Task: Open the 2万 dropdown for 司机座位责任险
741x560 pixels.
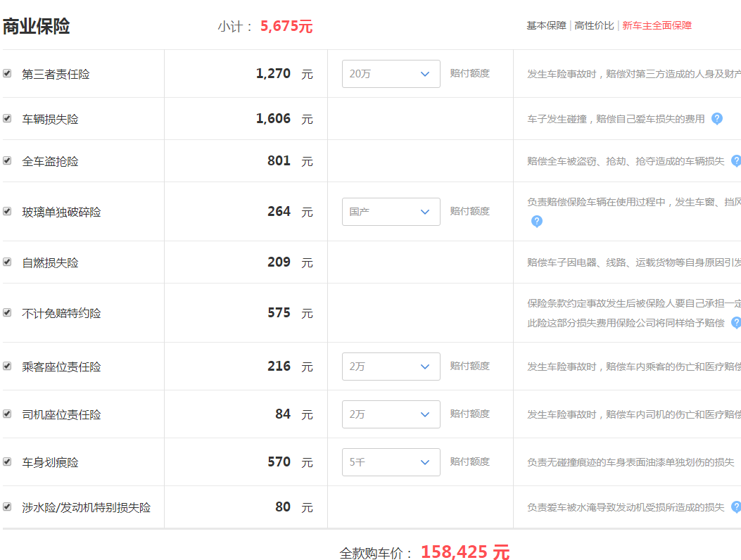Action: pos(391,414)
